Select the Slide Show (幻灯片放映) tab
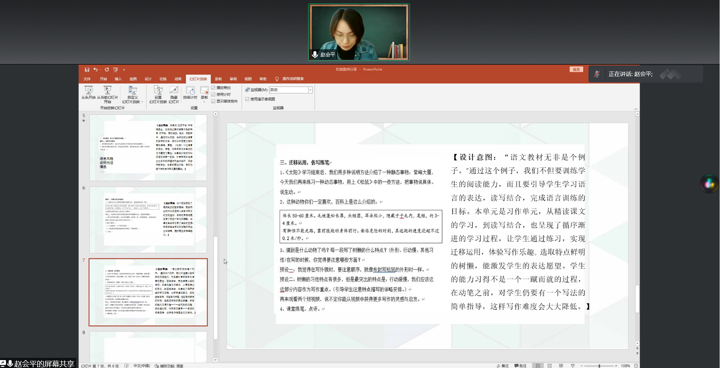The width and height of the screenshot is (720, 368). click(x=198, y=79)
